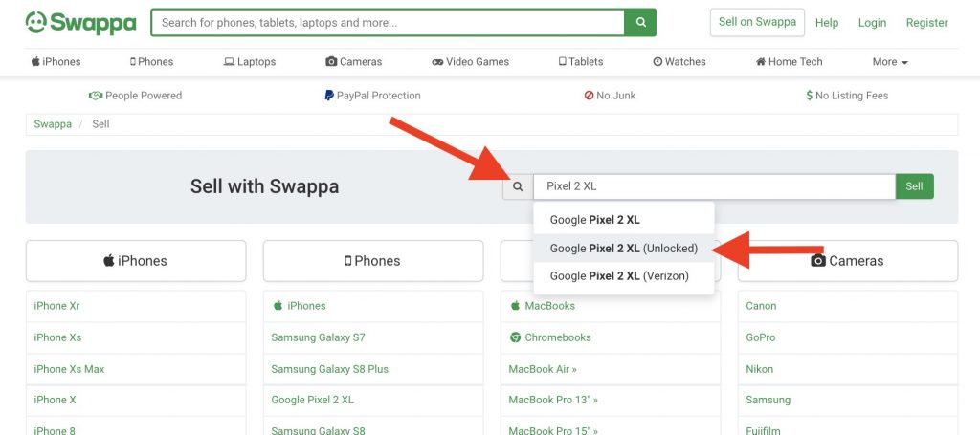Screen dimensions: 980x435
Task: Select Google Pixel 2 XL (Verizon) suggestion
Action: point(624,276)
